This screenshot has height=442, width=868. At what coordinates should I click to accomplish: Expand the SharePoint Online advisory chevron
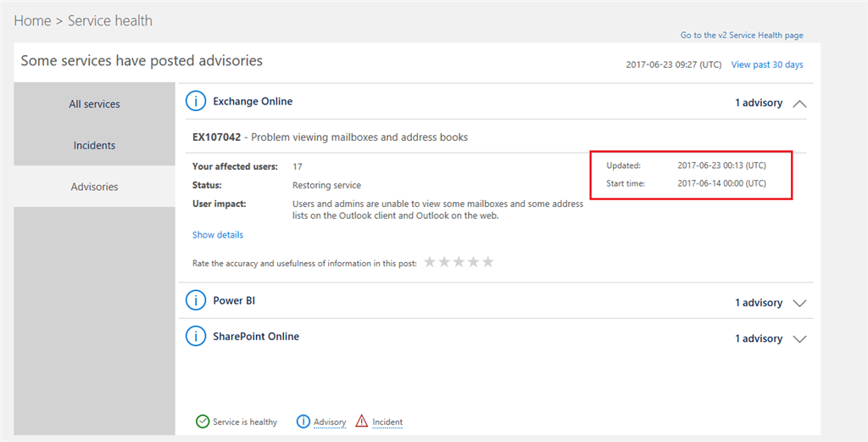click(799, 339)
